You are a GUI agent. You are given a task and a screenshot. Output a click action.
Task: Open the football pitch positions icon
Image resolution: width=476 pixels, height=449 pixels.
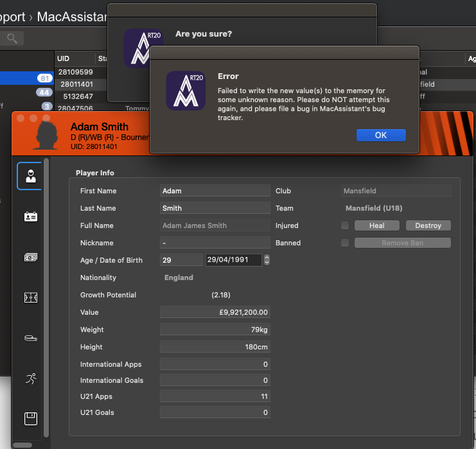[x=30, y=297]
